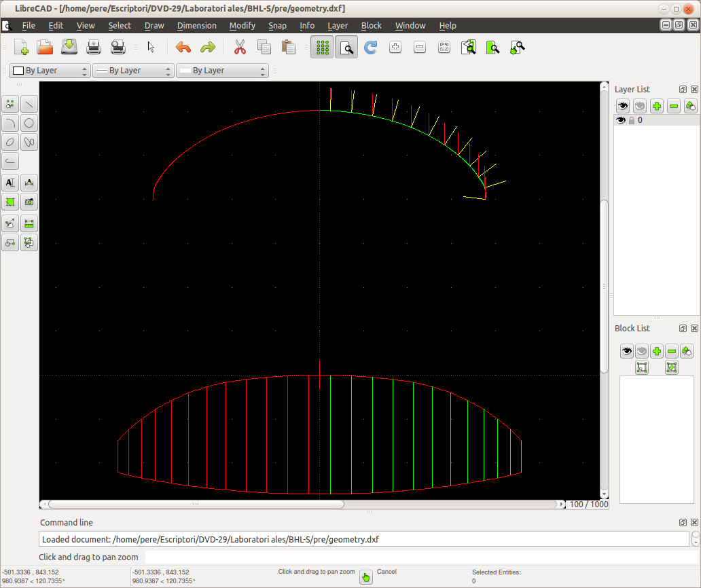Image resolution: width=701 pixels, height=588 pixels.
Task: Click the Previous View zoom icon
Action: point(469,47)
